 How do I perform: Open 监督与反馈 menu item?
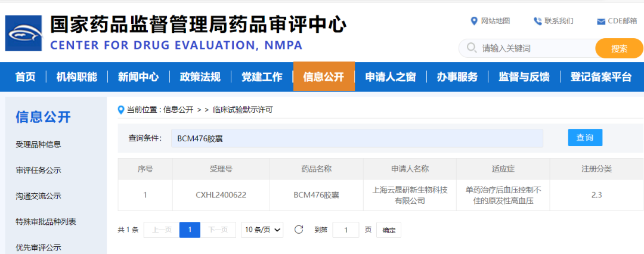[x=524, y=77]
